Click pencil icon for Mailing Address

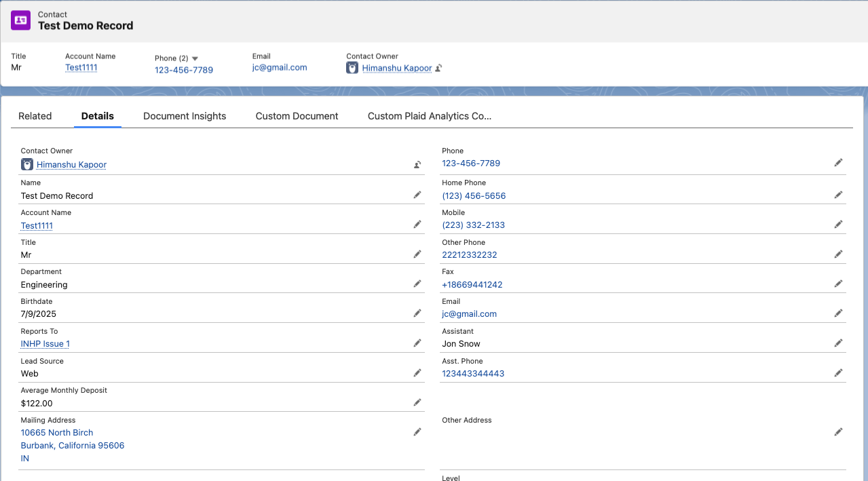pos(417,432)
